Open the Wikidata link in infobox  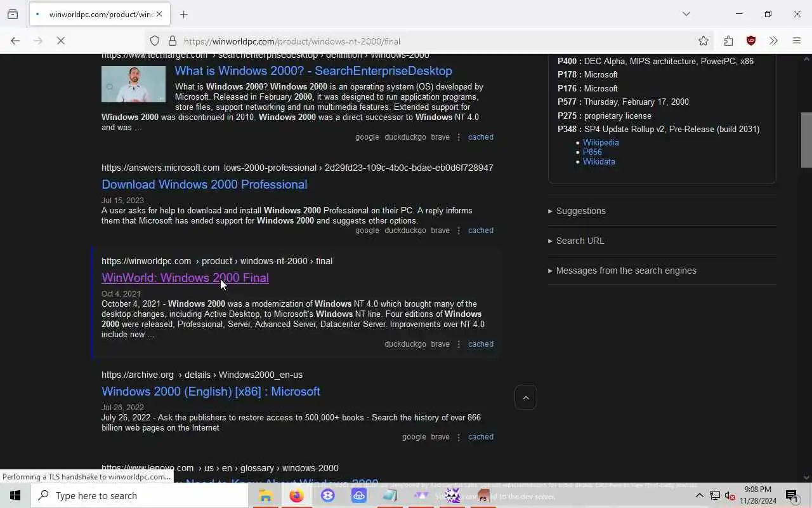(599, 162)
